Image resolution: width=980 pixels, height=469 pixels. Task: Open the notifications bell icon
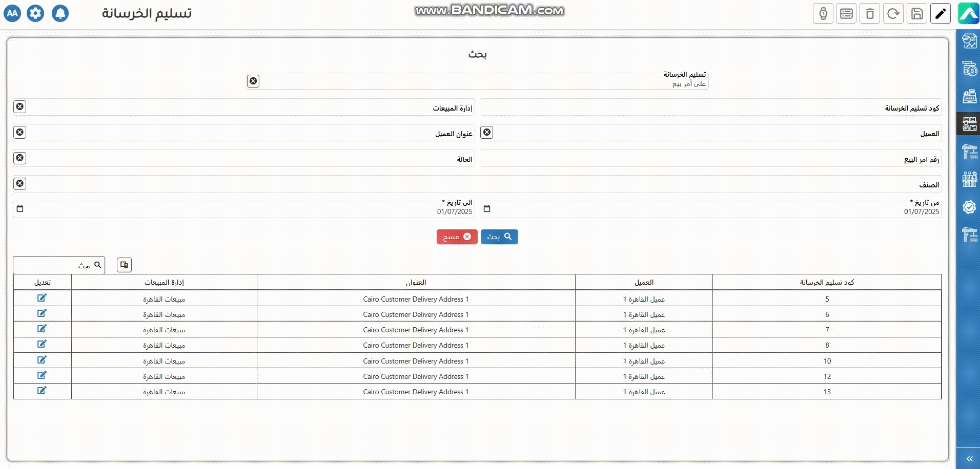60,13
